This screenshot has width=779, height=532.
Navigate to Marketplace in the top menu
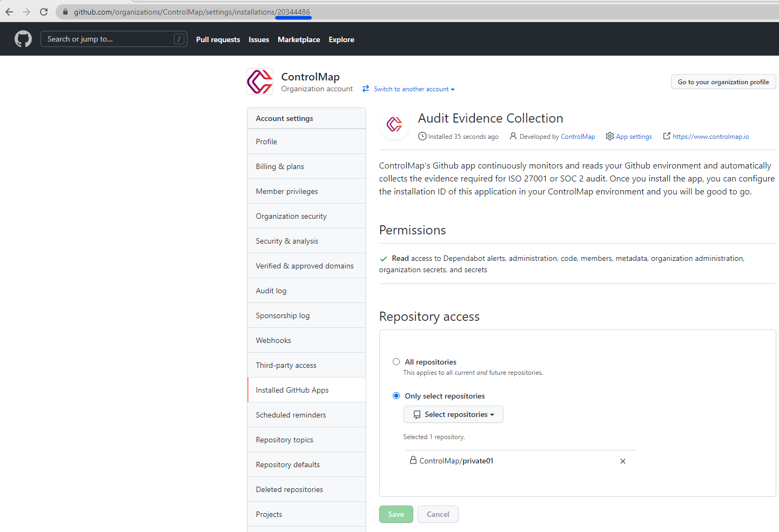point(299,39)
